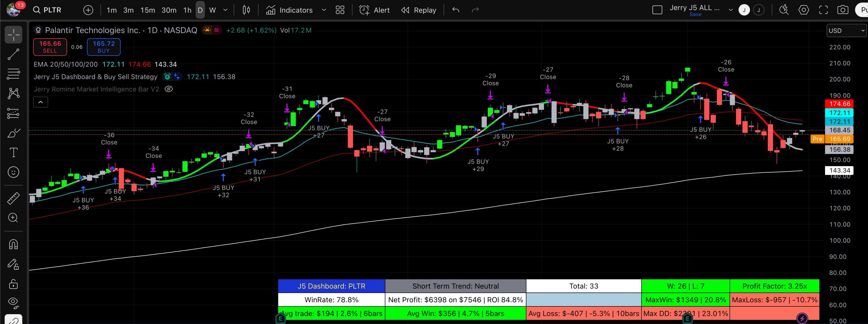
Task: Click the camera snapshot icon
Action: click(843, 10)
